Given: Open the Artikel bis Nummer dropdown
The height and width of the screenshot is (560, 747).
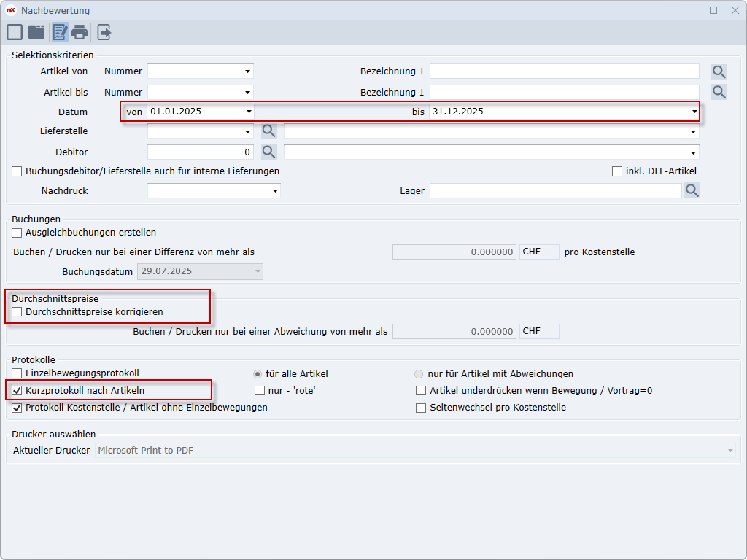Looking at the screenshot, I should pyautogui.click(x=247, y=93).
